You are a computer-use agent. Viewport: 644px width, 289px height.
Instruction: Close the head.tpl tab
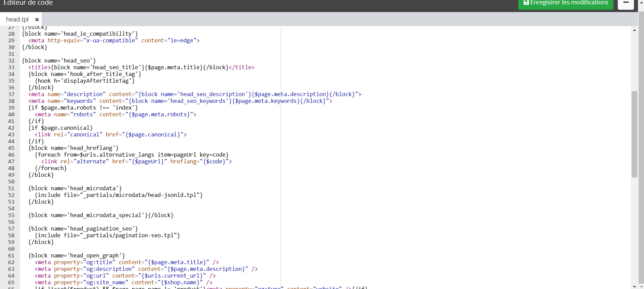[37, 19]
